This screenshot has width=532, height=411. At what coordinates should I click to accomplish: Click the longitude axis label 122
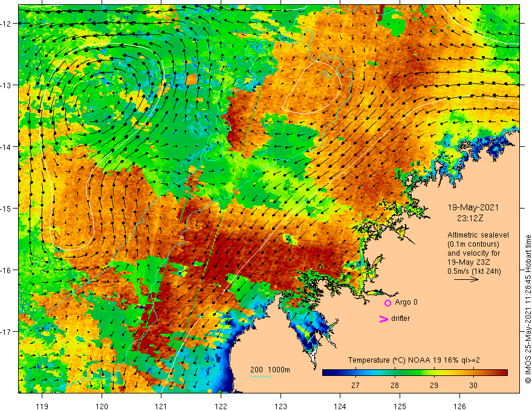point(221,406)
